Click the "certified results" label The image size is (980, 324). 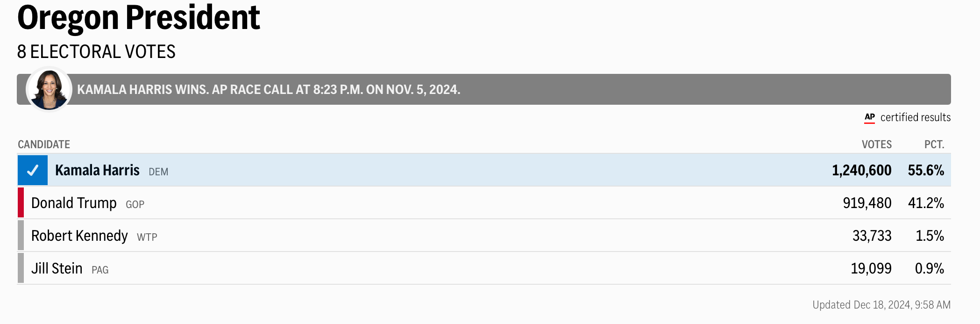click(915, 117)
